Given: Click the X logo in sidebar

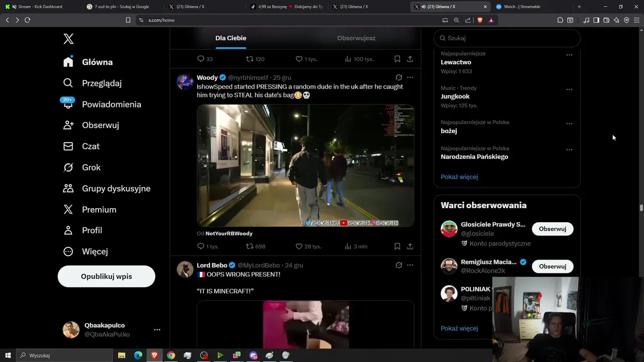Looking at the screenshot, I should pos(68,39).
